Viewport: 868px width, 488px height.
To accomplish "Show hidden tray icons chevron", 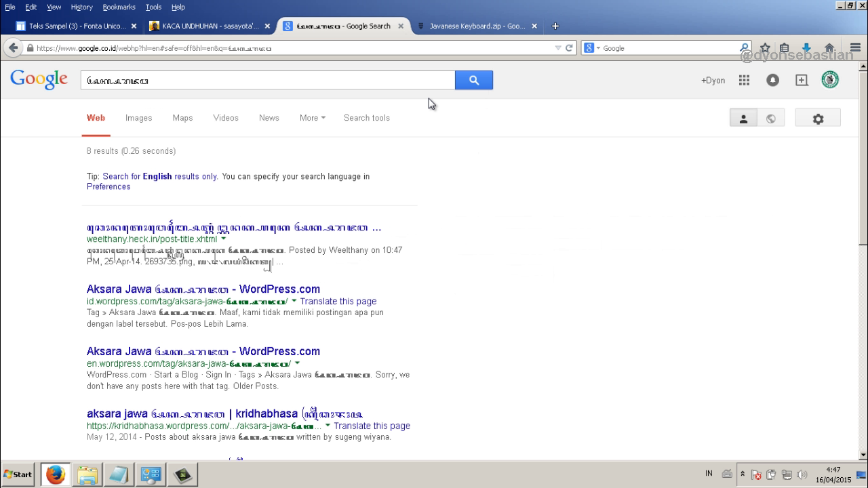I will click(x=743, y=474).
